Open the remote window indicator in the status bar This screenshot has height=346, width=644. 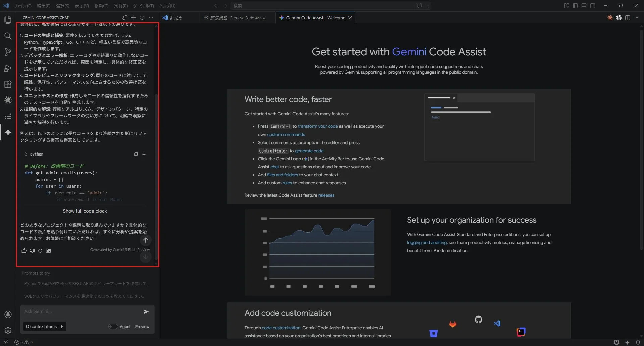tap(6, 342)
